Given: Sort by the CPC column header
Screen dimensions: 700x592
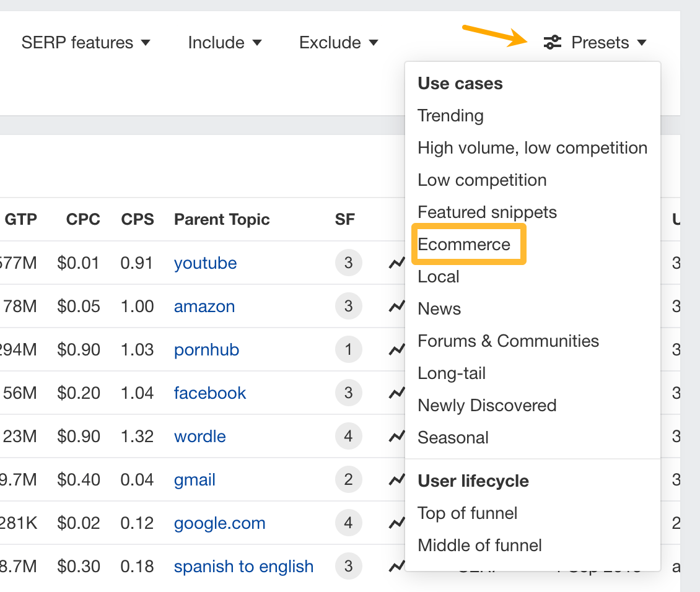Looking at the screenshot, I should pyautogui.click(x=83, y=220).
